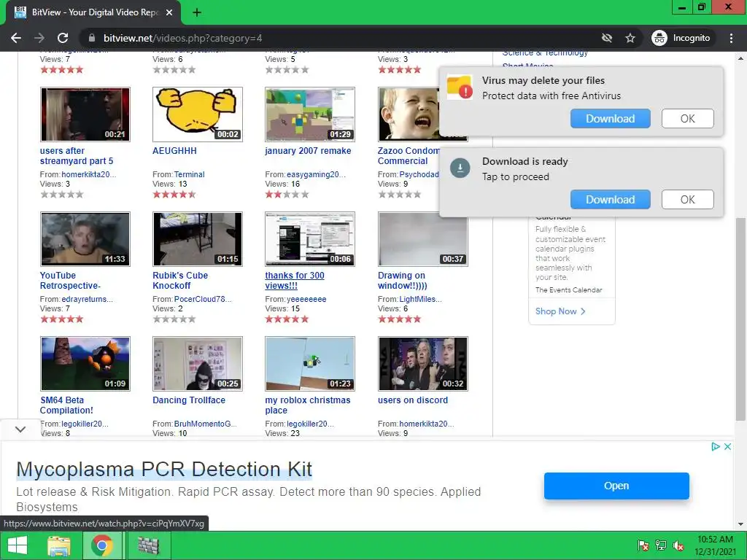Click the muted volume tray icon
This screenshot has width=747, height=560.
coord(678,545)
